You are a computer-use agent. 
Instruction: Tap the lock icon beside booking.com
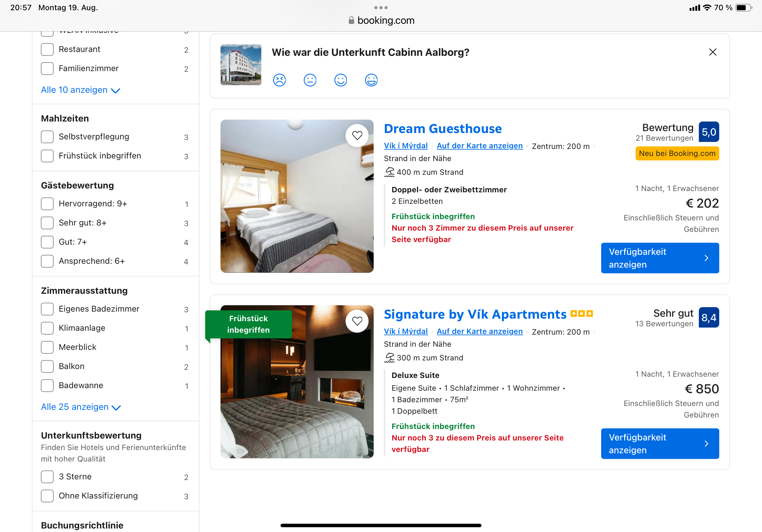(x=351, y=20)
